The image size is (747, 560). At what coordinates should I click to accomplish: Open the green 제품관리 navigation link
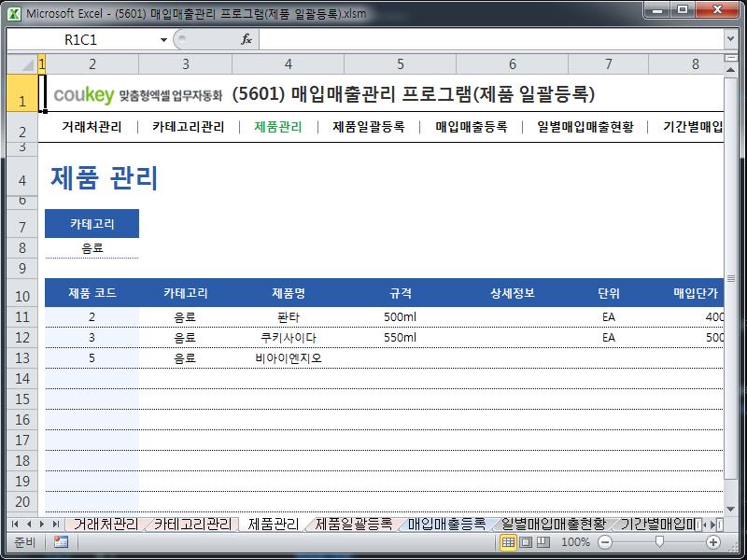[x=278, y=127]
